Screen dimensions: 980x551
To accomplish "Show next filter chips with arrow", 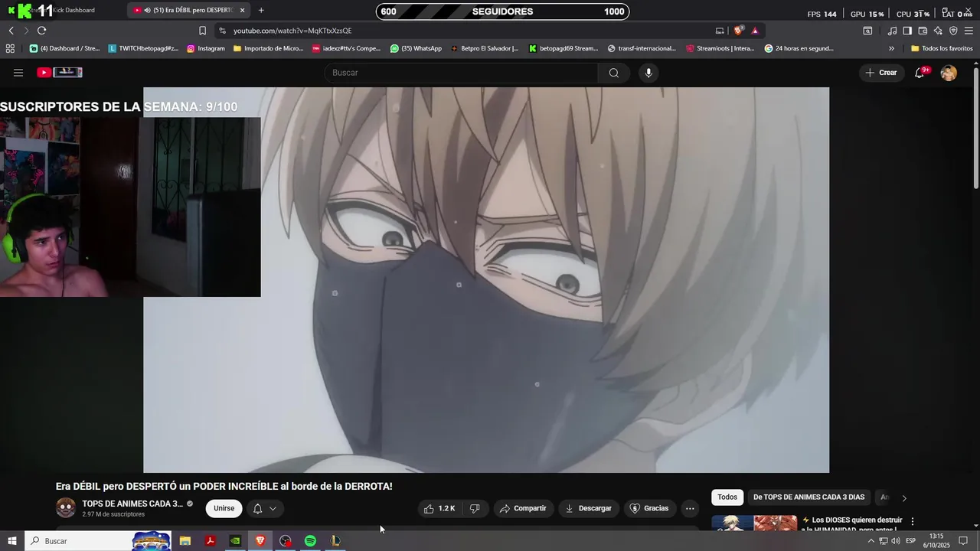I will click(904, 498).
